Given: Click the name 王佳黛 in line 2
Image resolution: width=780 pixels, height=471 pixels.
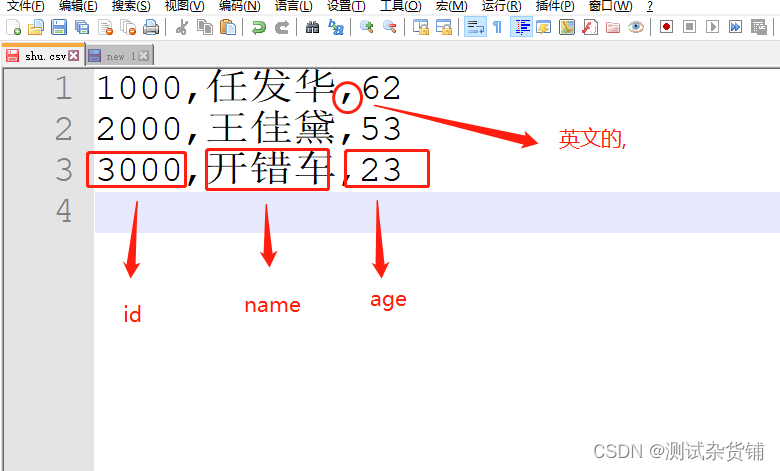Looking at the screenshot, I should pos(270,127).
